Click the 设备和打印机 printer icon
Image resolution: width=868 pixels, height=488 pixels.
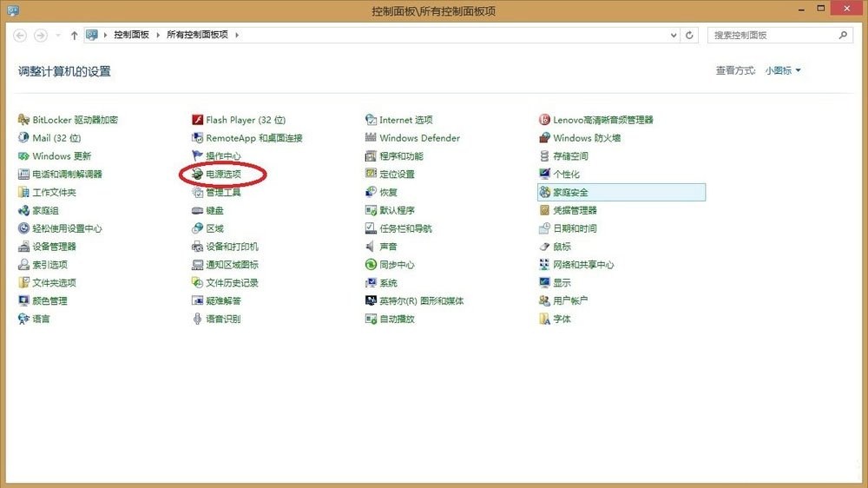pos(197,247)
